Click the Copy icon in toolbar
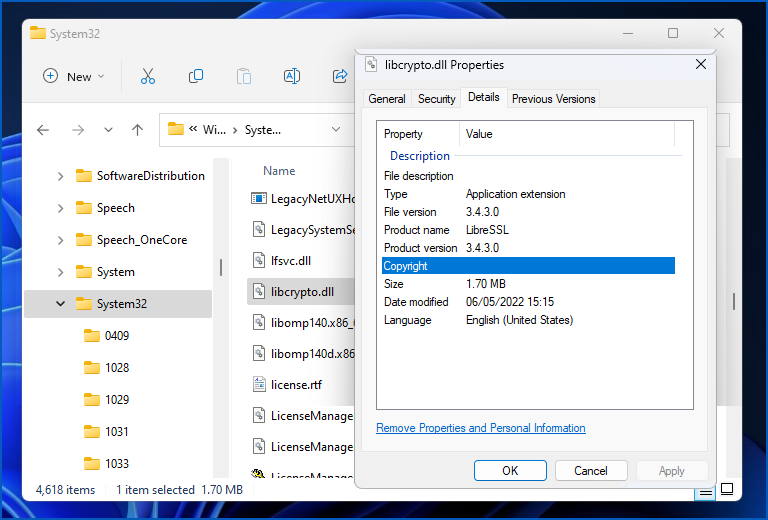 click(x=196, y=76)
